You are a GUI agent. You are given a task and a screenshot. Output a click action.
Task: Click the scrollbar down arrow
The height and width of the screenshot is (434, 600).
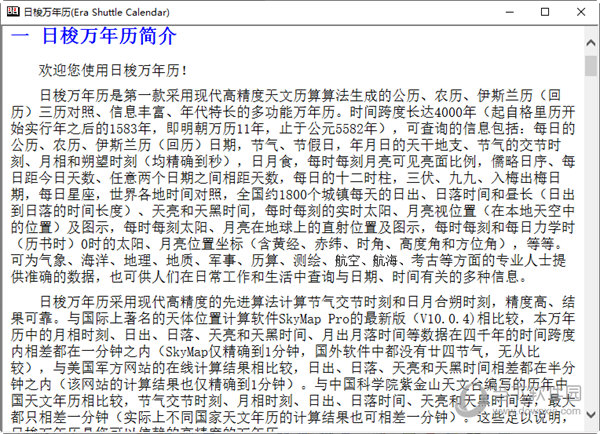pos(590,425)
